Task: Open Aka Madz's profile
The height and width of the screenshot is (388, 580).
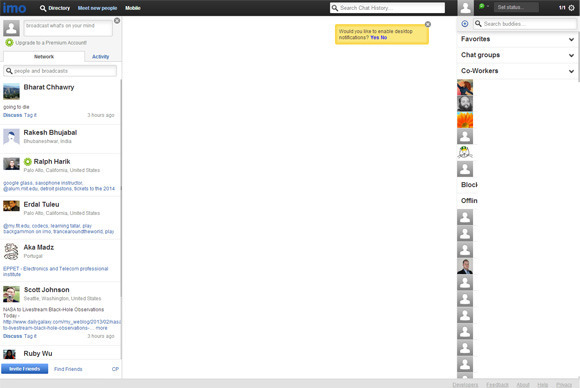Action: click(x=38, y=247)
